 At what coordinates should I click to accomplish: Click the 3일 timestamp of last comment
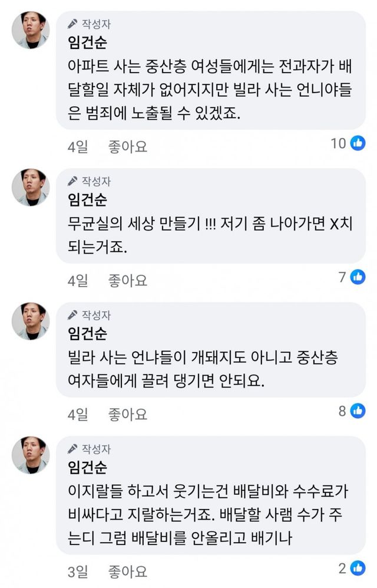coord(77,571)
